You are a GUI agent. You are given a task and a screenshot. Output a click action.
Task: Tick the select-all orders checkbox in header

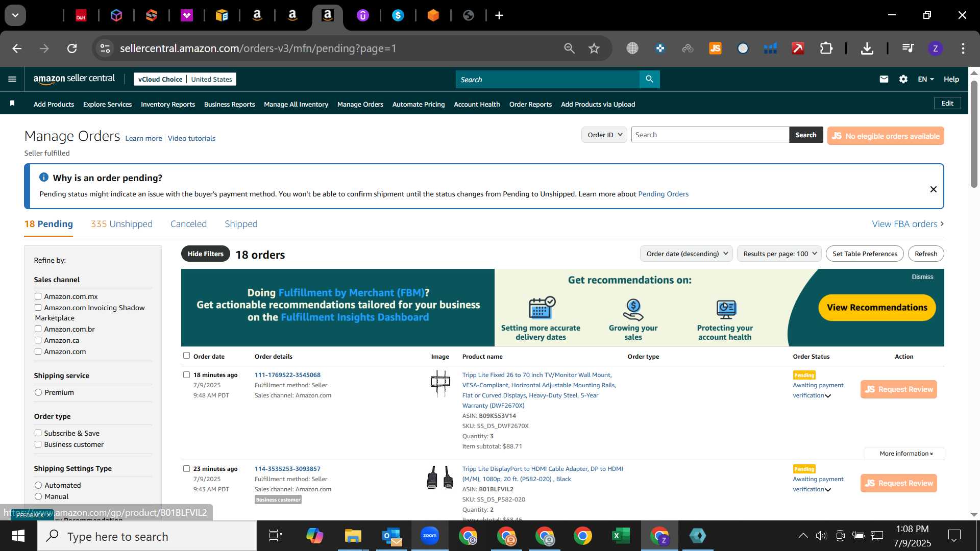(186, 356)
